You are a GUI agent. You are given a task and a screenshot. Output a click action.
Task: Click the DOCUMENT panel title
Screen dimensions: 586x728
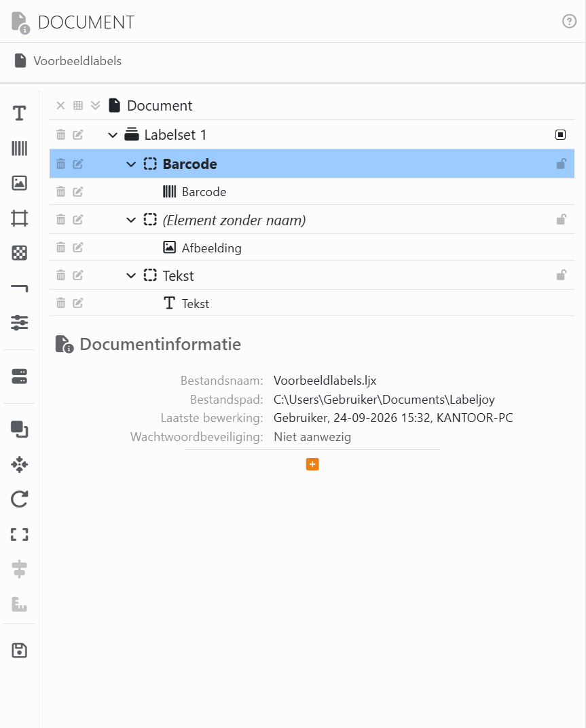(86, 22)
